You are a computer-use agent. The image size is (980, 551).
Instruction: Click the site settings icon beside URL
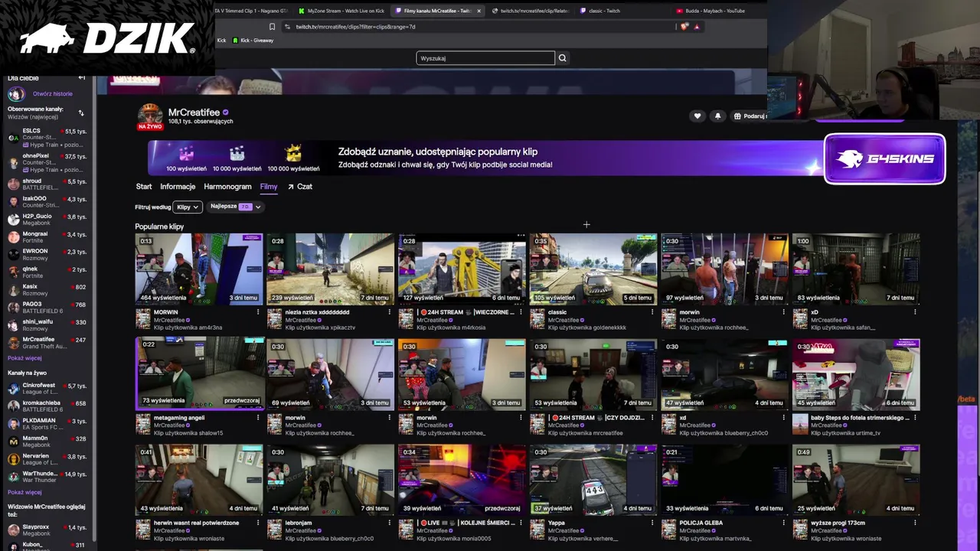click(x=287, y=27)
